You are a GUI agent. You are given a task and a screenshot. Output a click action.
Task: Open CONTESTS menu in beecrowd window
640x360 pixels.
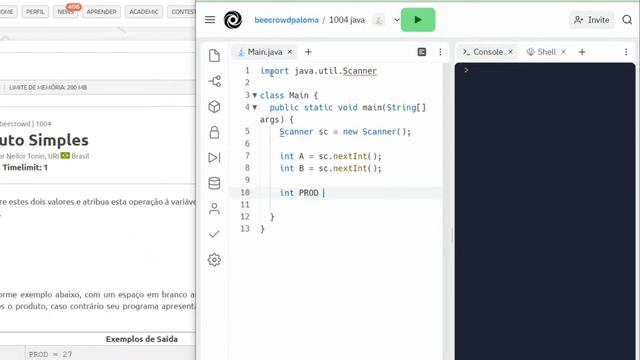(182, 12)
